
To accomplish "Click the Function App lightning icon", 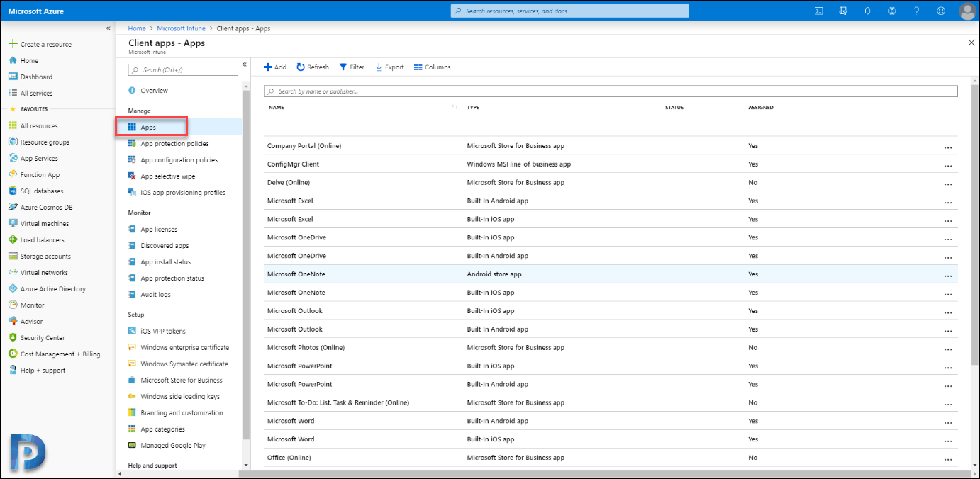I will pos(13,174).
